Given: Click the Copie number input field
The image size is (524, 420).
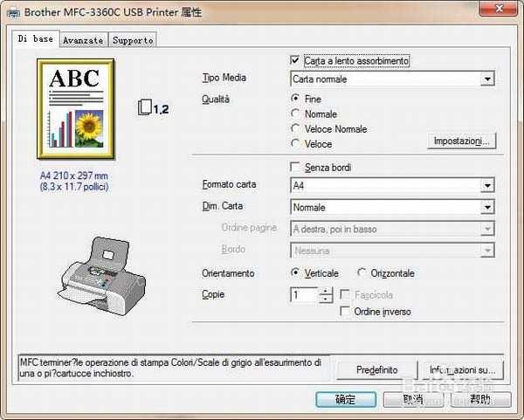Looking at the screenshot, I should pos(304,295).
